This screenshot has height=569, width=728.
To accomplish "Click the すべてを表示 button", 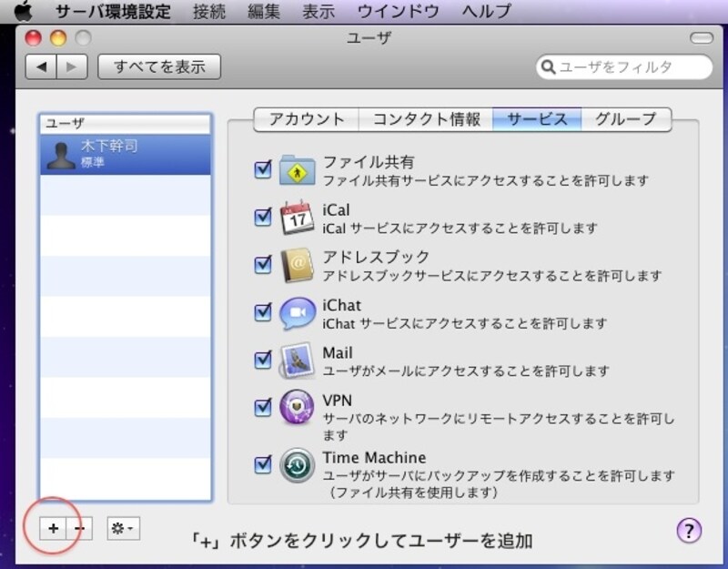I will click(x=159, y=66).
